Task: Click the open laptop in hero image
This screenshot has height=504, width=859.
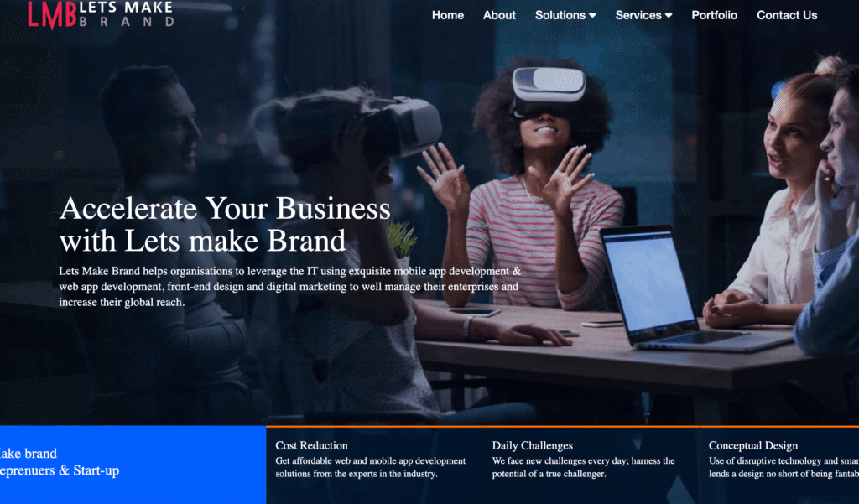Action: click(x=685, y=289)
